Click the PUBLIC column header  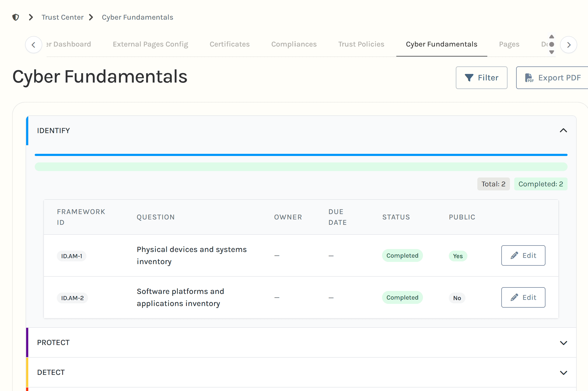[462, 217]
